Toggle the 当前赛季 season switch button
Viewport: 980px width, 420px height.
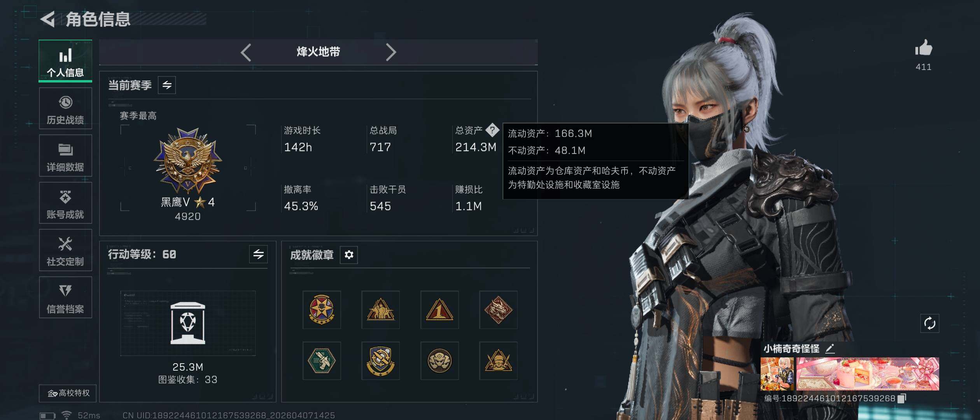click(x=167, y=85)
